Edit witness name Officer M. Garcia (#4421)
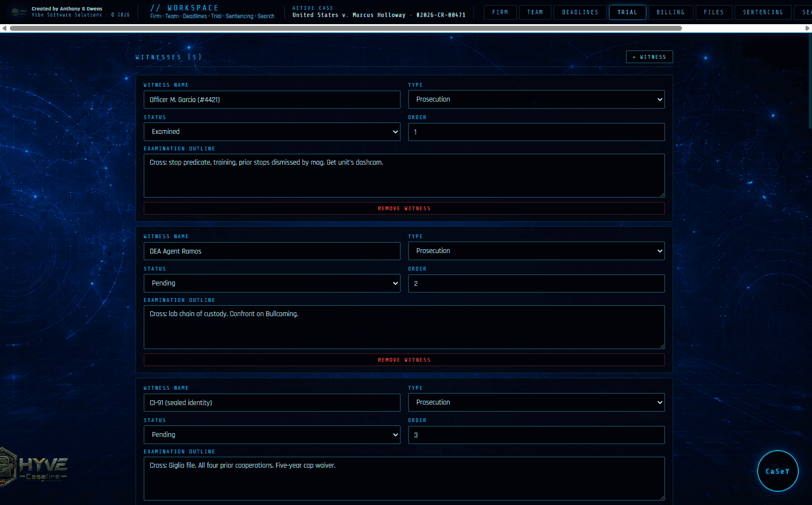 (x=272, y=99)
